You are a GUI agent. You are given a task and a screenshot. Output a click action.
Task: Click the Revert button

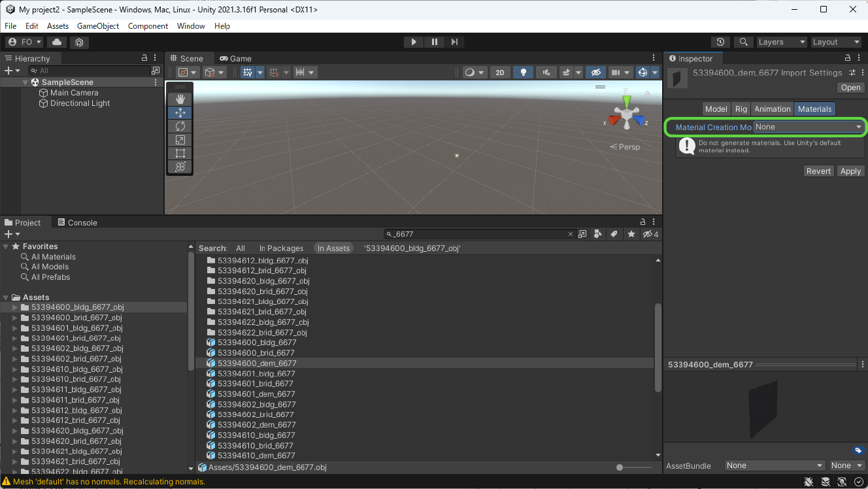[x=818, y=171]
